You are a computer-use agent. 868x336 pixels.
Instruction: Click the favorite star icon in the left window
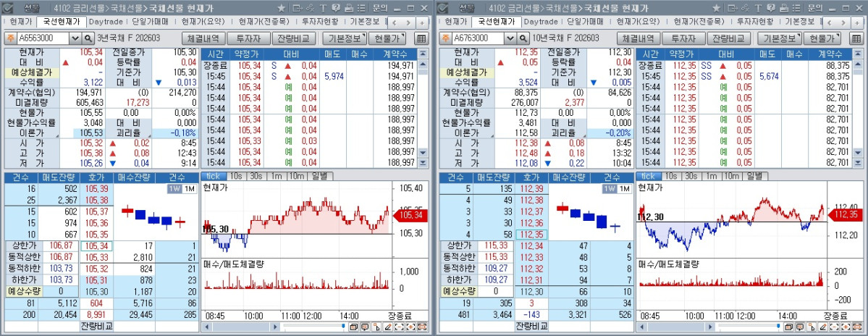pos(281,8)
